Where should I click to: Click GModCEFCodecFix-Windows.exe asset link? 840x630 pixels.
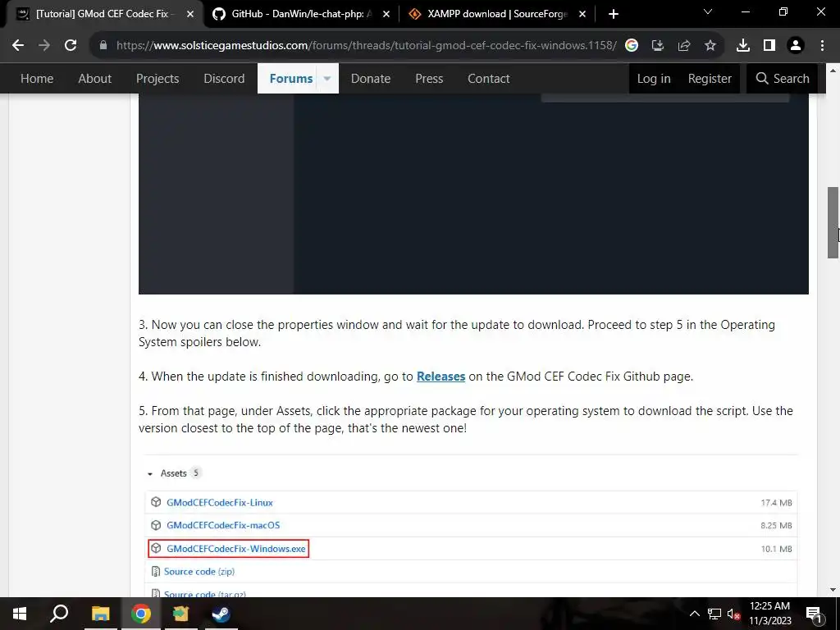pyautogui.click(x=236, y=549)
